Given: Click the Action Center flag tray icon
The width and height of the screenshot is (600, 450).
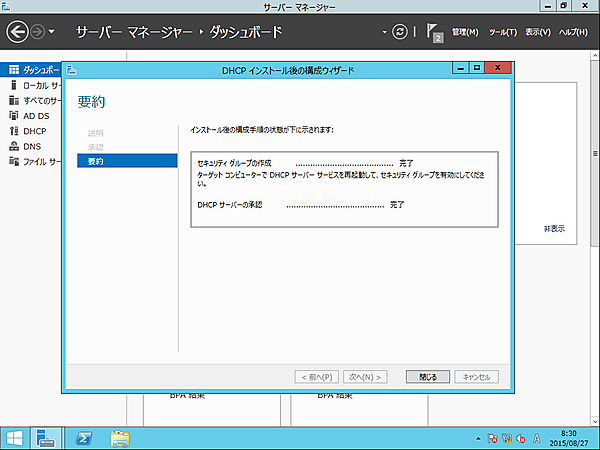Looking at the screenshot, I should pos(492,439).
